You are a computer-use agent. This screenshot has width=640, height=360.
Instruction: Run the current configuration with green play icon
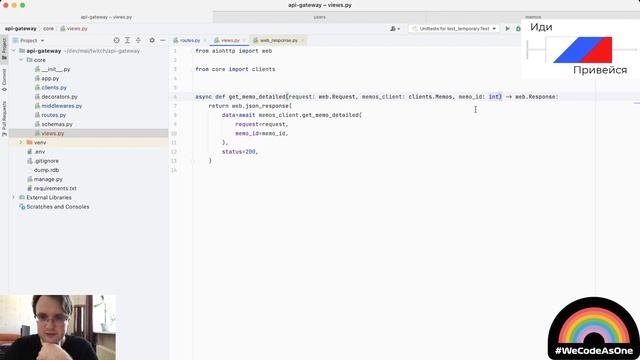point(507,29)
